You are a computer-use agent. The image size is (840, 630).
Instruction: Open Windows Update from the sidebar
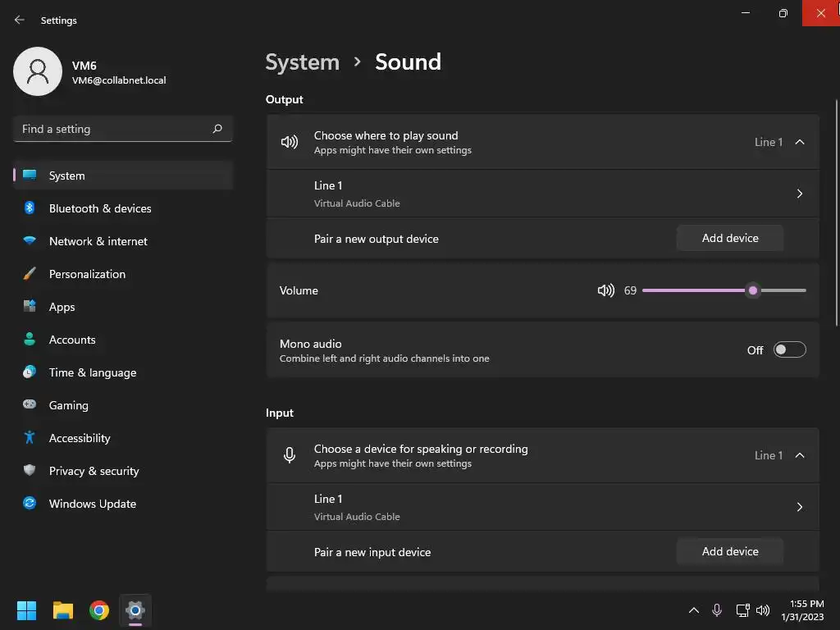click(92, 504)
